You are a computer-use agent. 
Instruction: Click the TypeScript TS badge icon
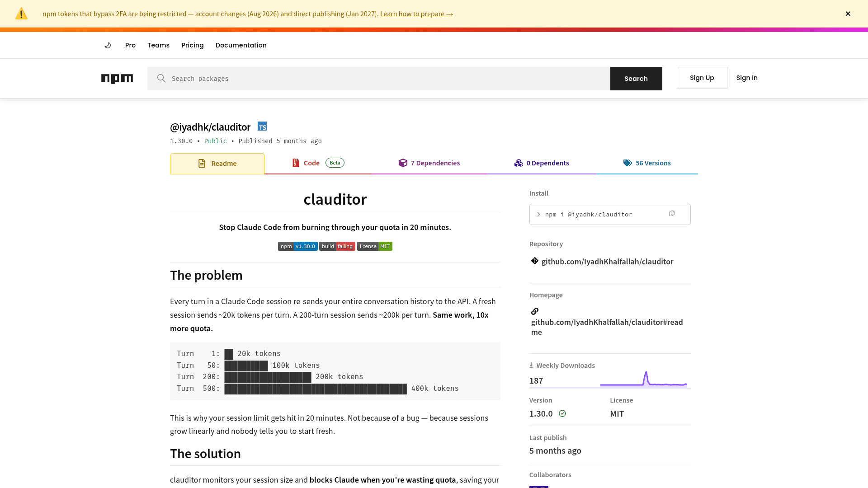pyautogui.click(x=262, y=127)
